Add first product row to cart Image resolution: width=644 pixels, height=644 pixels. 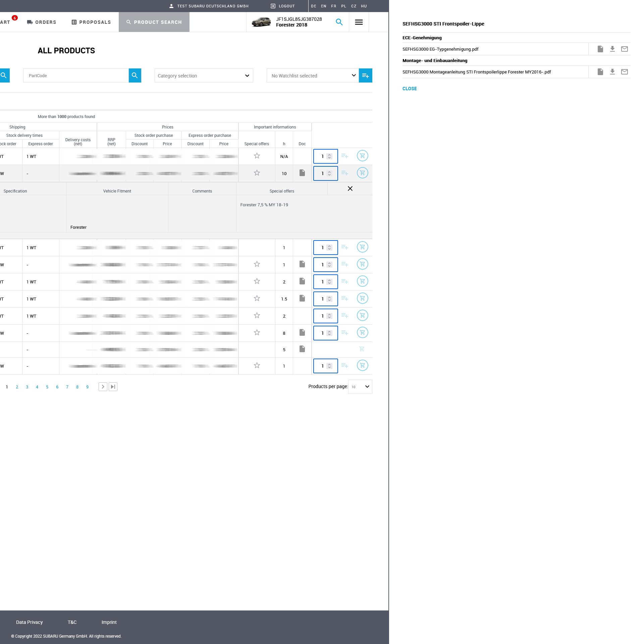pos(362,156)
